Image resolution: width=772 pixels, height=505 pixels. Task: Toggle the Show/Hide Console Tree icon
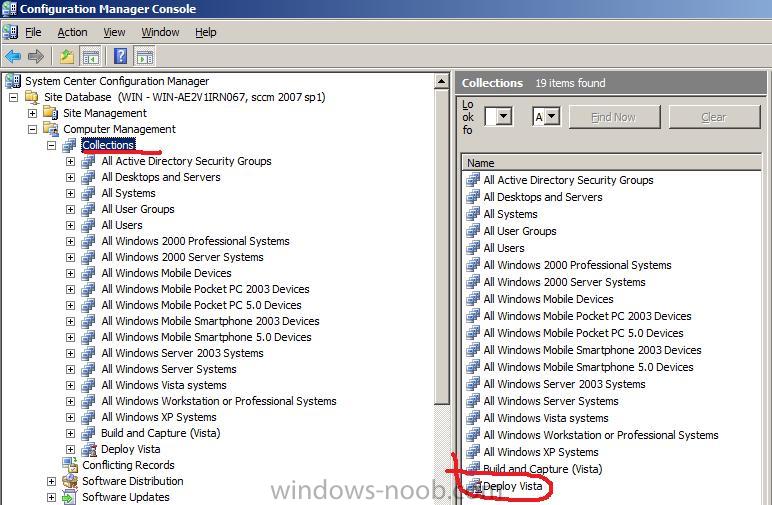coord(91,56)
